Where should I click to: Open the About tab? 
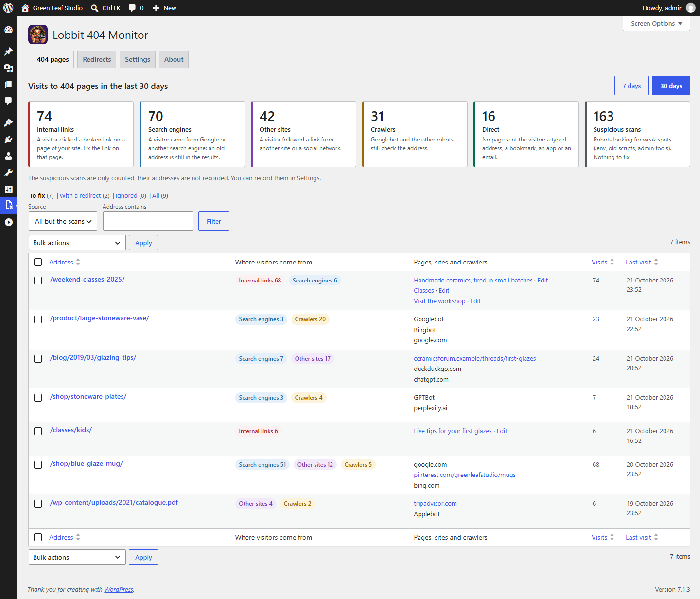point(174,59)
